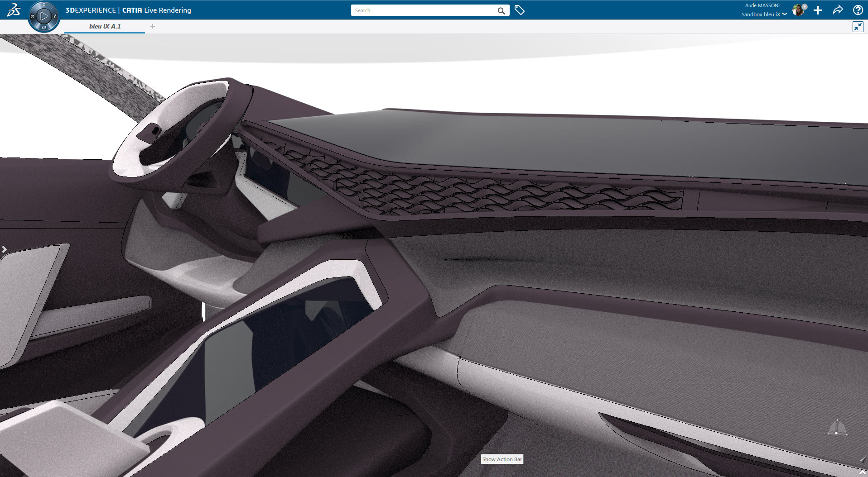Click into the Search input field

(x=424, y=10)
